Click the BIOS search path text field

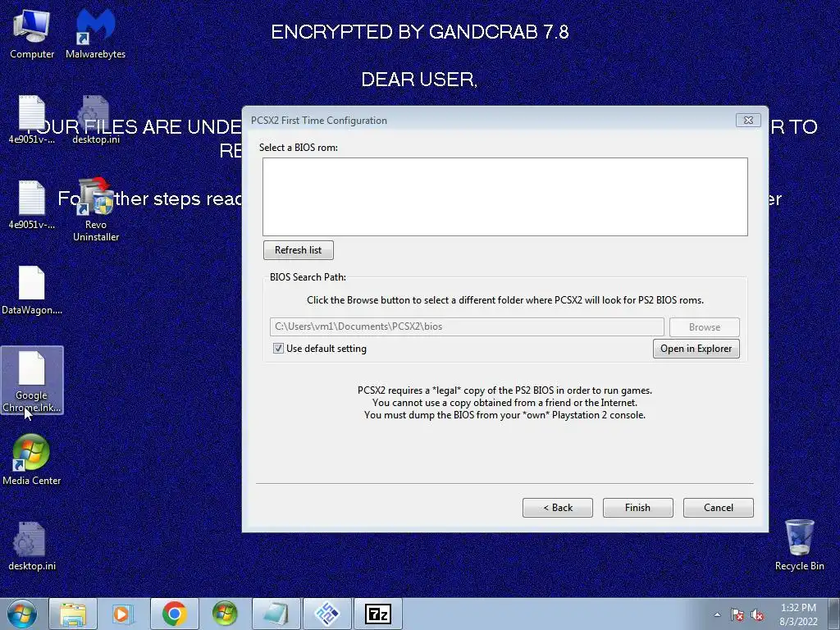point(467,326)
